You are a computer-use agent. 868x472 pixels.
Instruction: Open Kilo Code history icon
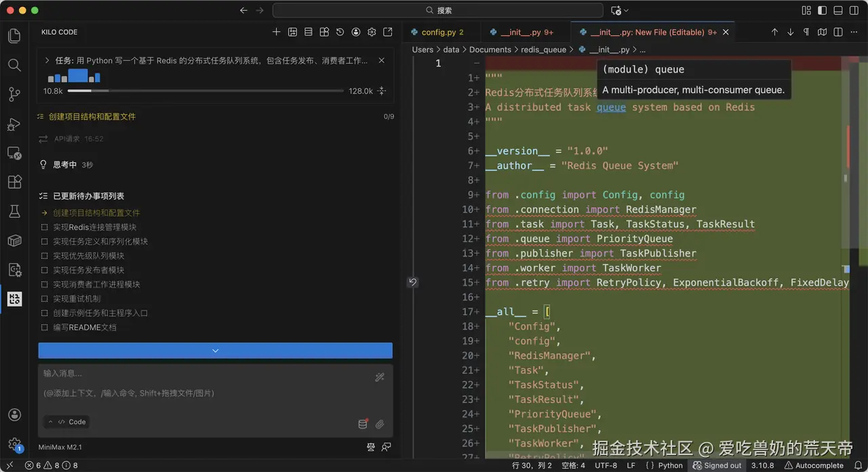340,32
